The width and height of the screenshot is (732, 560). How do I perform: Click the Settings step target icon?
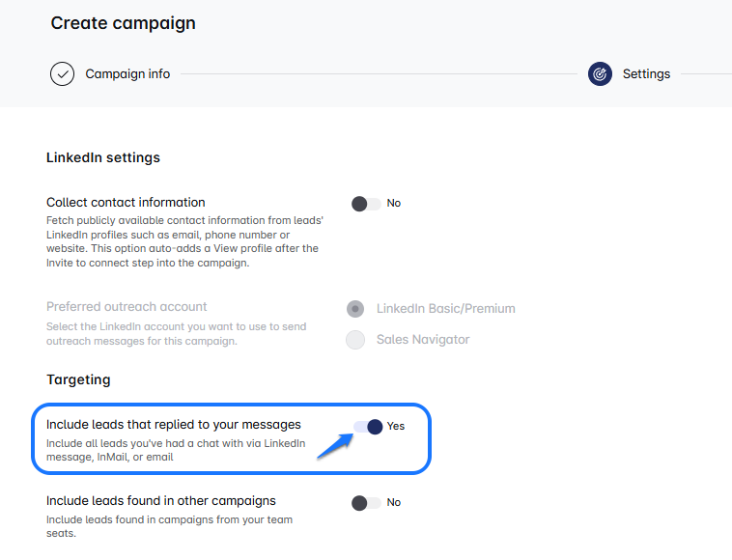click(x=600, y=74)
